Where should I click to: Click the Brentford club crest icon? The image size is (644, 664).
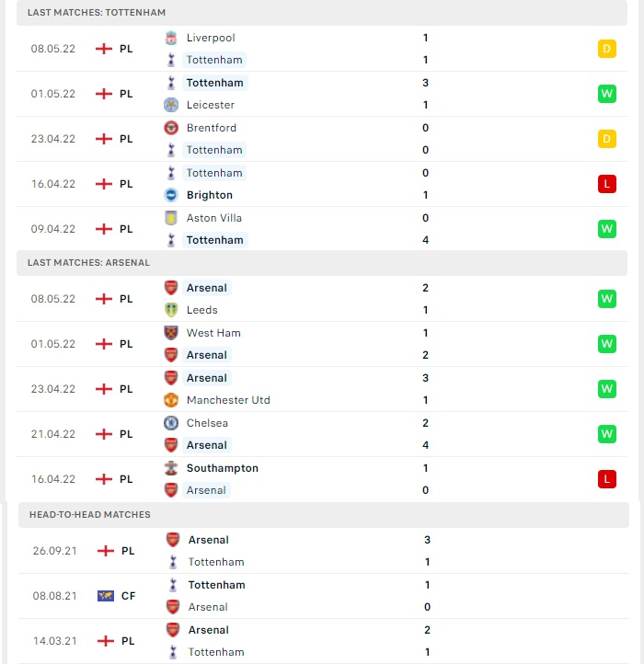(171, 128)
